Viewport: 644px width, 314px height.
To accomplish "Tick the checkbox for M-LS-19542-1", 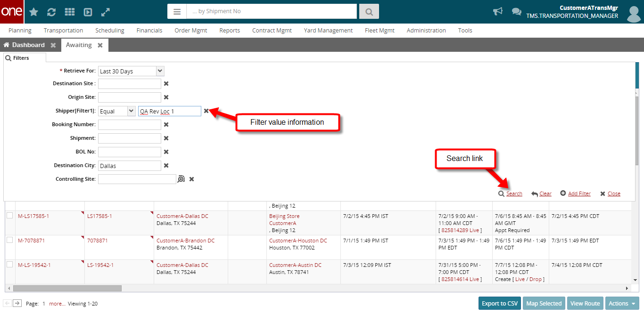I will click(x=10, y=265).
